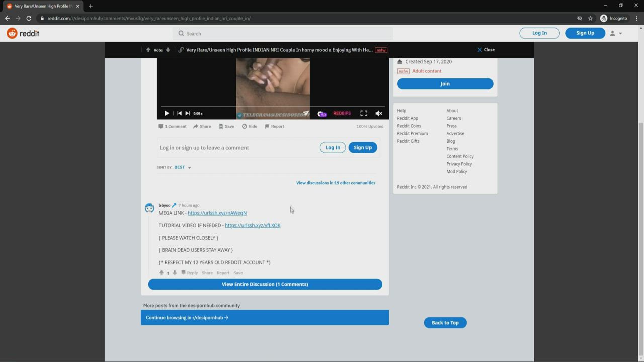The width and height of the screenshot is (644, 362).
Task: Reload the page in the browser
Action: tap(29, 18)
